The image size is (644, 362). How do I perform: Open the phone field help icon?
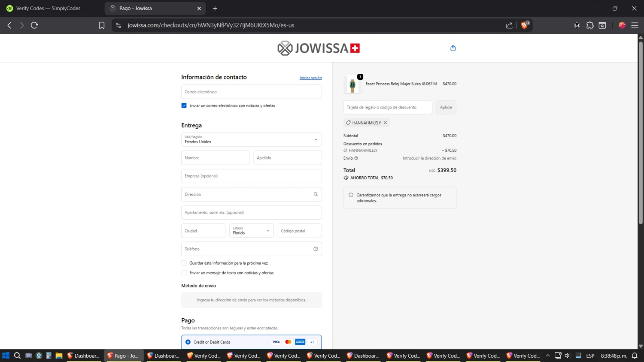(316, 249)
